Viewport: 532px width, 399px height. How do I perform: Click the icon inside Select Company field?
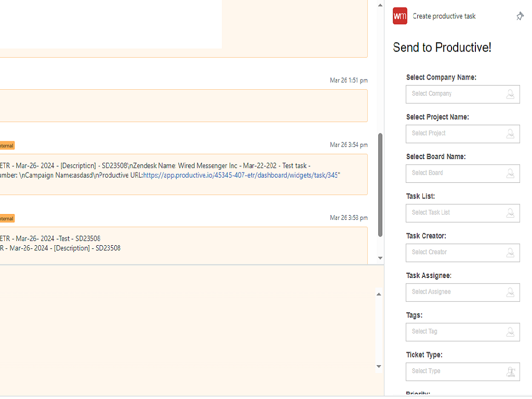coord(511,94)
